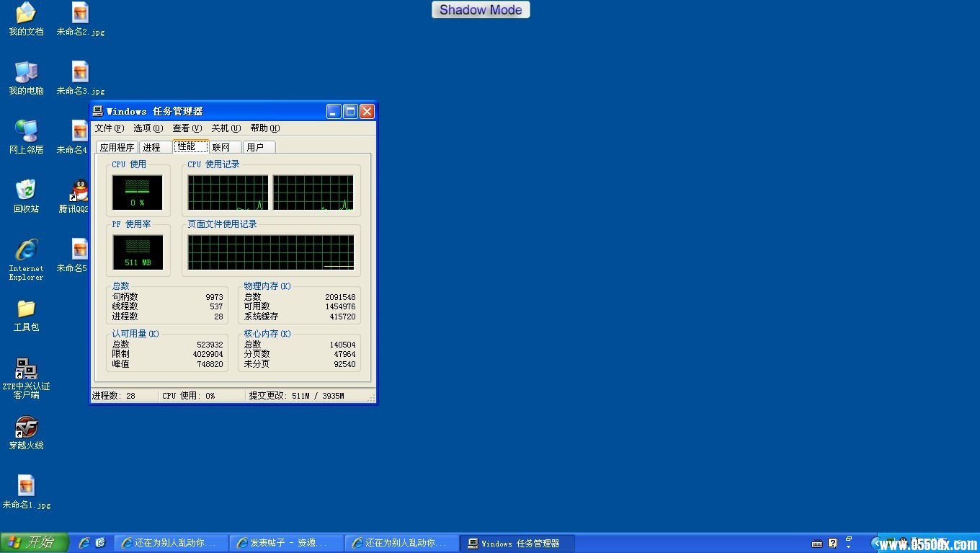Open the 我的文档 desktop folder icon
This screenshot has height=553, width=980.
26,13
